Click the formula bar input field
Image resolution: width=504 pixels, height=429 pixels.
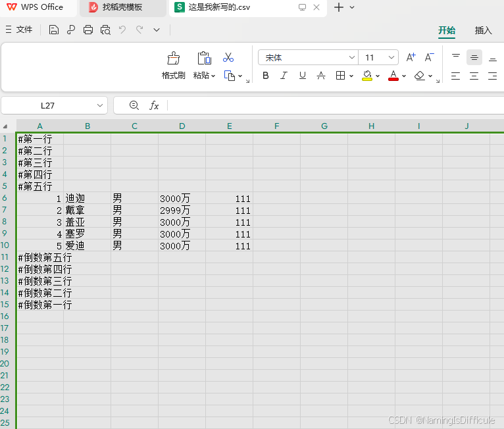(x=336, y=105)
